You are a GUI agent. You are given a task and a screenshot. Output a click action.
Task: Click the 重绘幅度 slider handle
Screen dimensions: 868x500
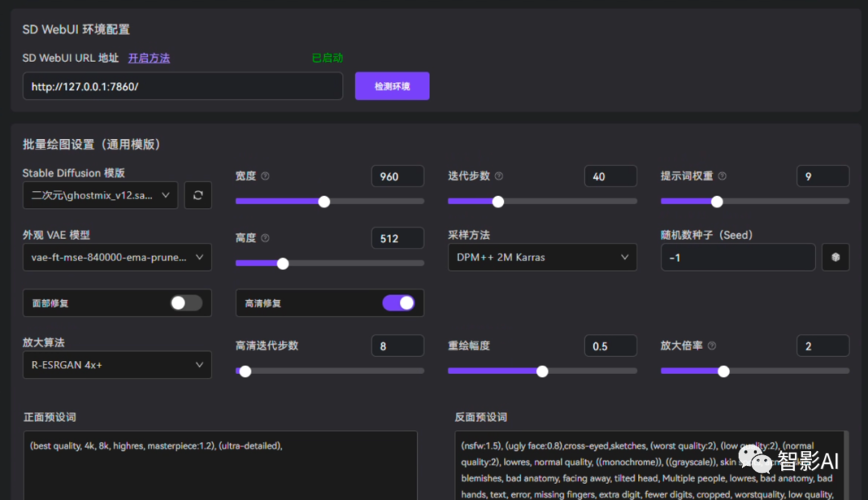point(542,371)
